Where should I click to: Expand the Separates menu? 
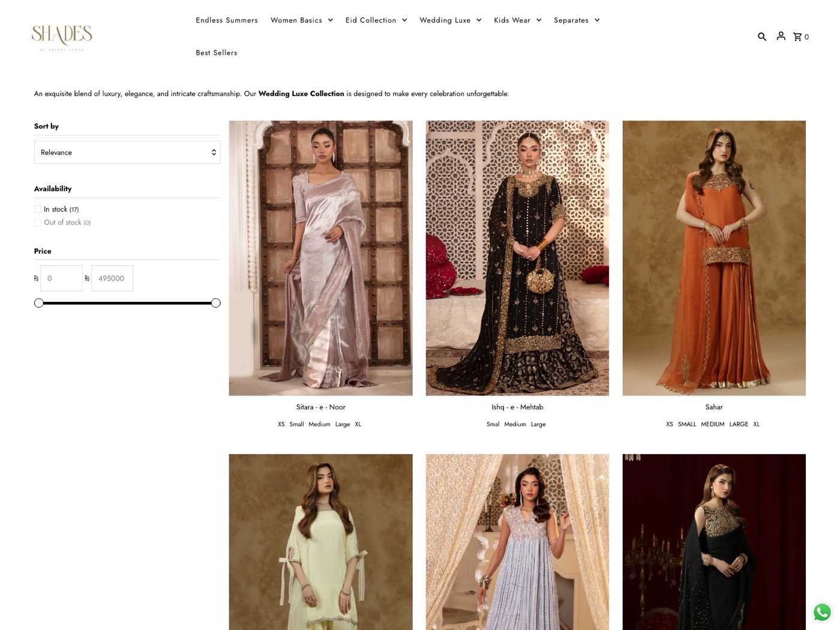click(577, 20)
